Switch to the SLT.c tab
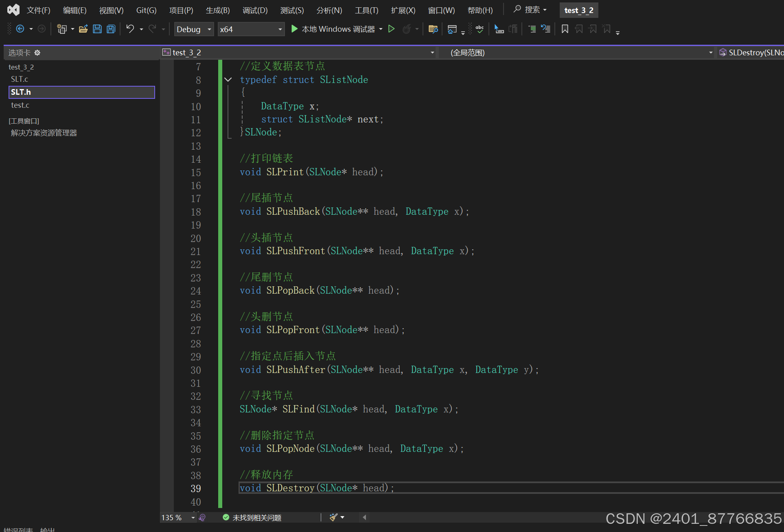This screenshot has width=784, height=532. tap(20, 79)
